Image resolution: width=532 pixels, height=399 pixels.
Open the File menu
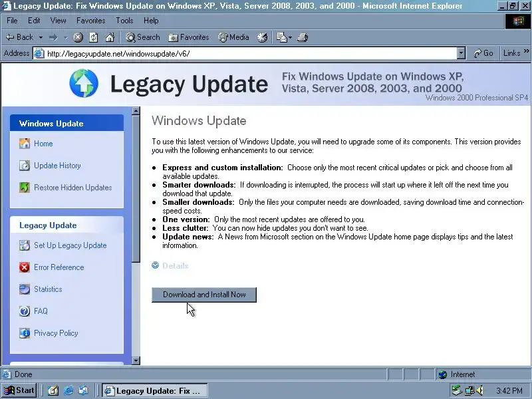12,21
